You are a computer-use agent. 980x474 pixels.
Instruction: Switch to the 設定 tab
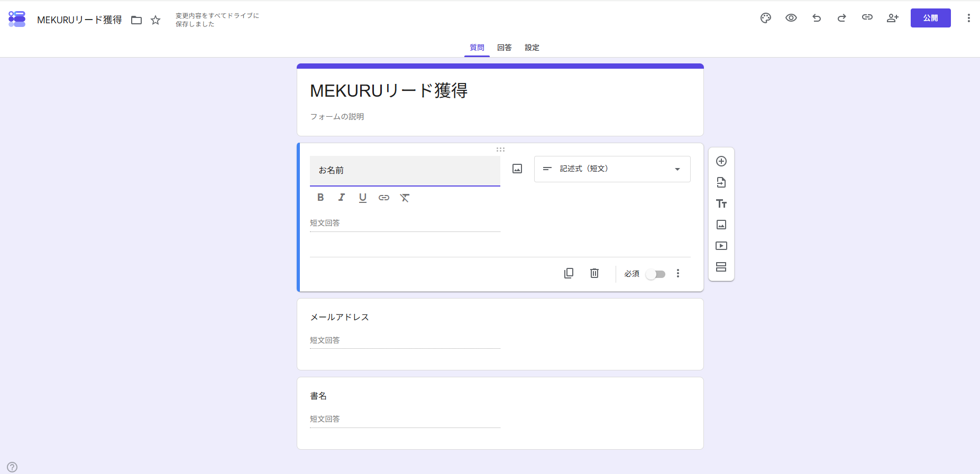pos(532,48)
